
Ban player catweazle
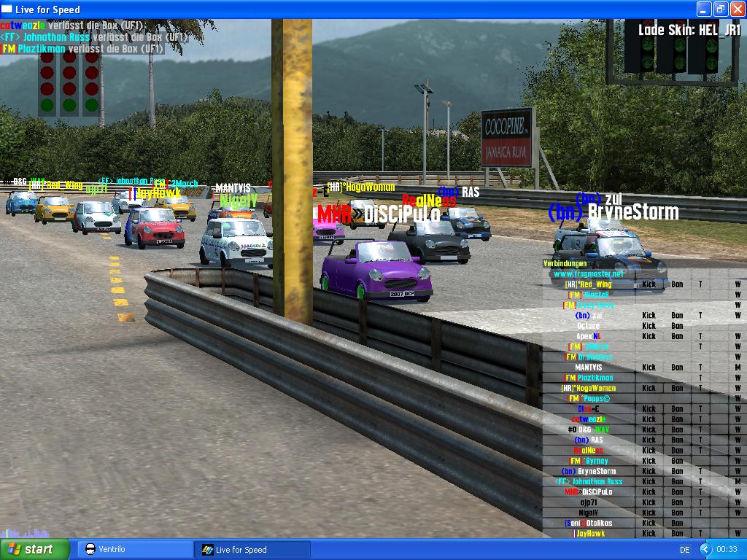tap(677, 419)
